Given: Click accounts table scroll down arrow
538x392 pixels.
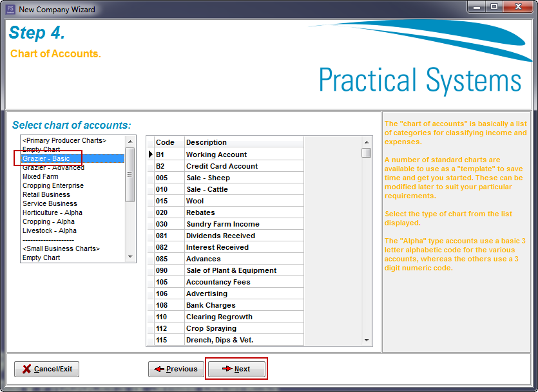Looking at the screenshot, I should 367,341.
